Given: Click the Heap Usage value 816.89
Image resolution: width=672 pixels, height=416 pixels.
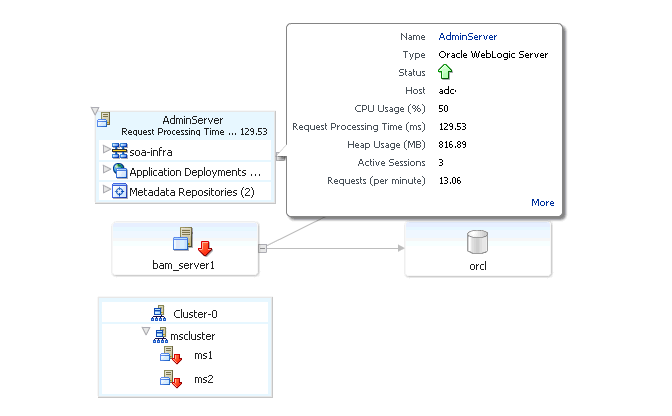Looking at the screenshot, I should (x=453, y=145).
